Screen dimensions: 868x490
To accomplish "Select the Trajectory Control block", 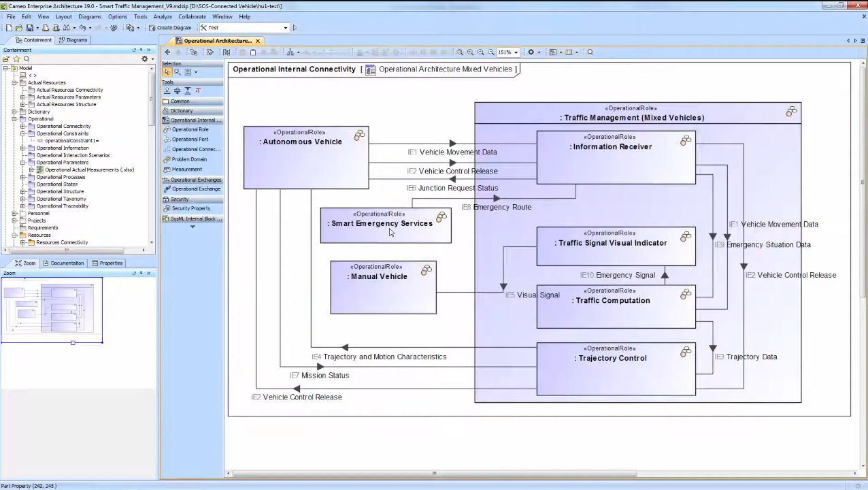I will click(x=616, y=369).
